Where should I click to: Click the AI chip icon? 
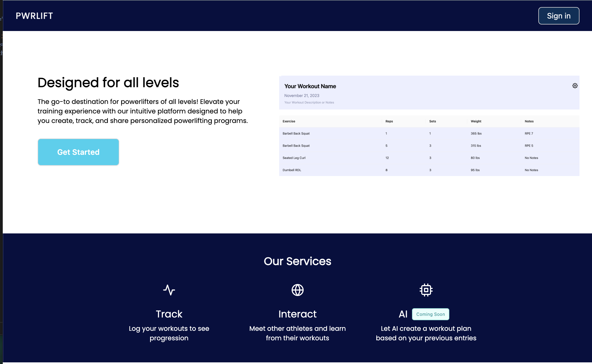click(426, 290)
